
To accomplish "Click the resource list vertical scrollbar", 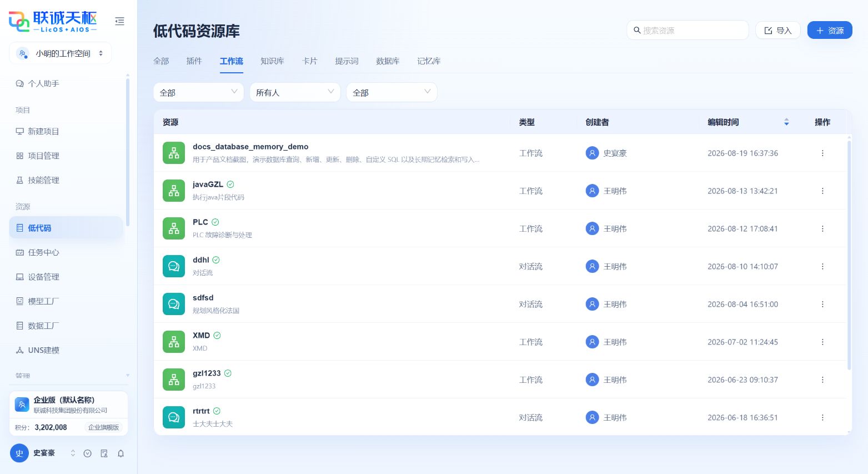I will point(849,256).
